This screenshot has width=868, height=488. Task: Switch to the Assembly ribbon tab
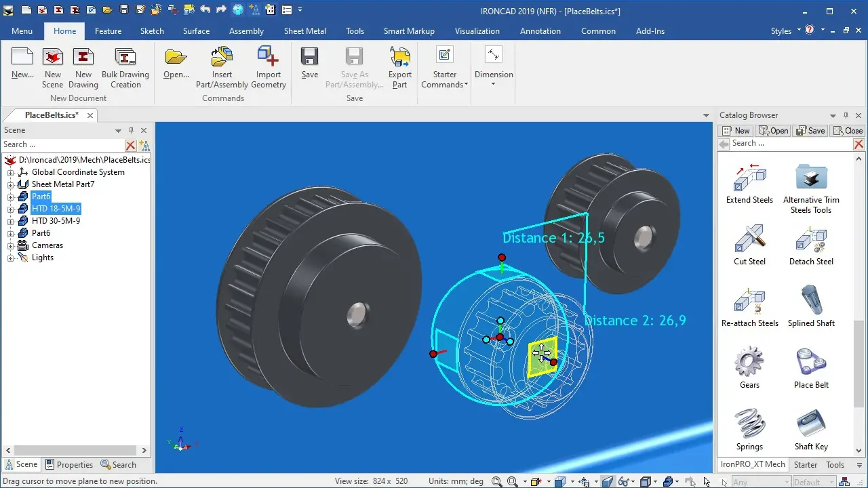pos(246,31)
